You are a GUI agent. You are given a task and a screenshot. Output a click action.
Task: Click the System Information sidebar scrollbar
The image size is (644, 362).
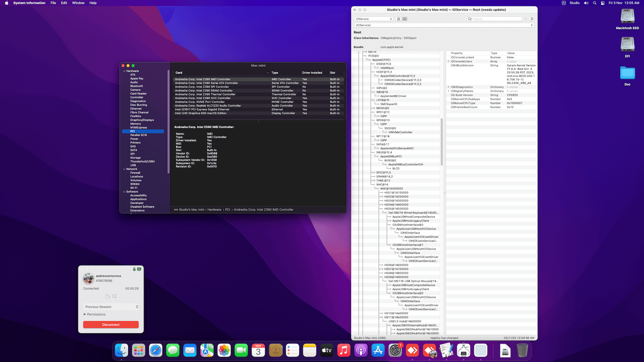(168, 122)
